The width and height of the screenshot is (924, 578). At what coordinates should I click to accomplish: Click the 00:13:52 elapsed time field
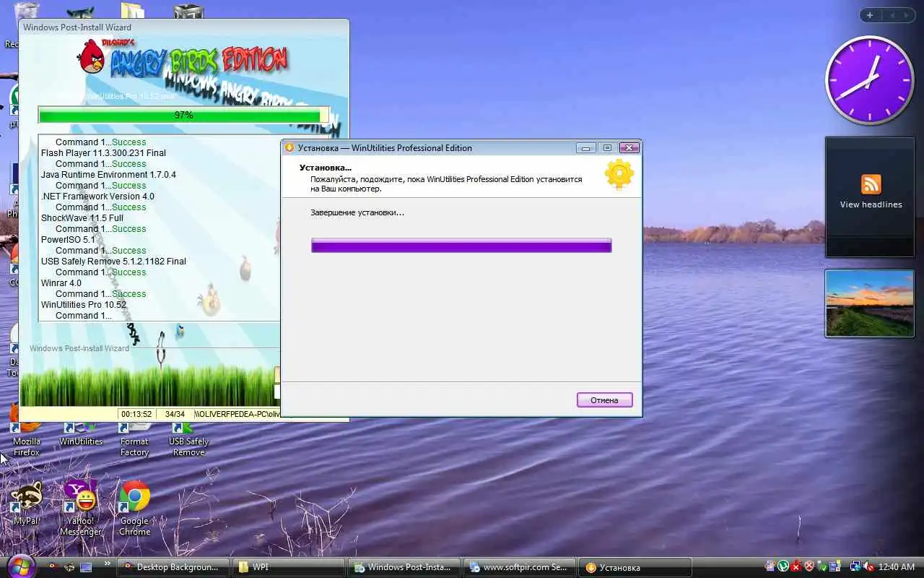136,415
